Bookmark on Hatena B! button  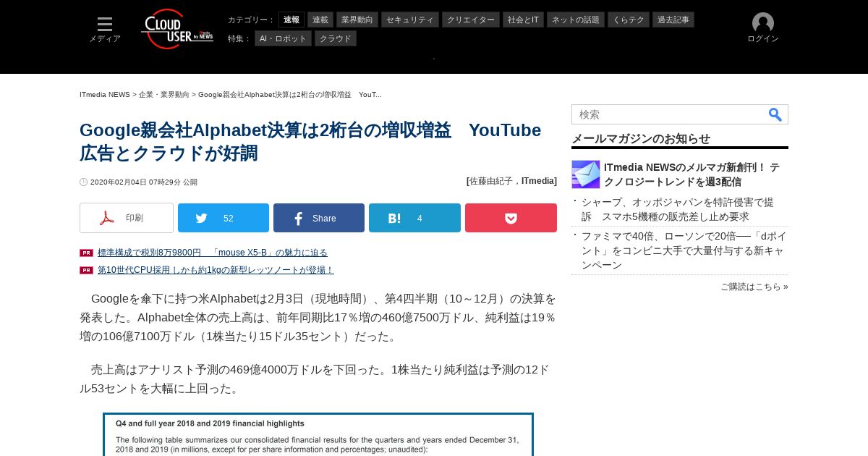pyautogui.click(x=414, y=218)
